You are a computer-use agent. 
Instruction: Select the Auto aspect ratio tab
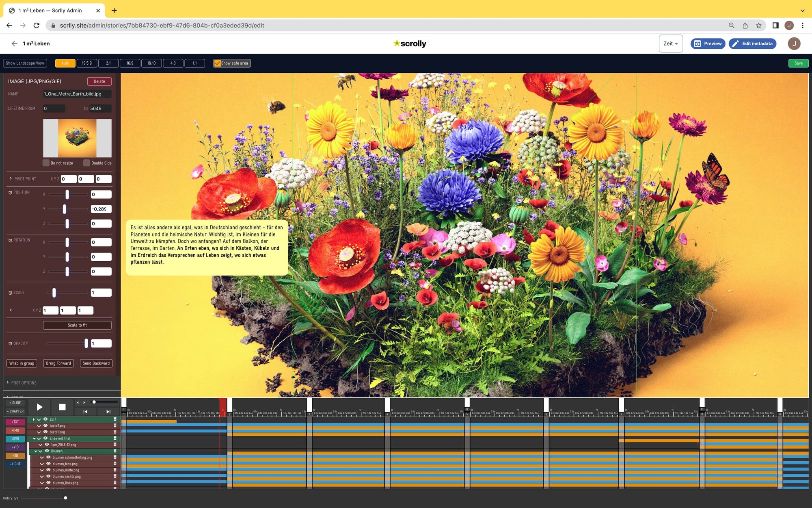(x=65, y=63)
